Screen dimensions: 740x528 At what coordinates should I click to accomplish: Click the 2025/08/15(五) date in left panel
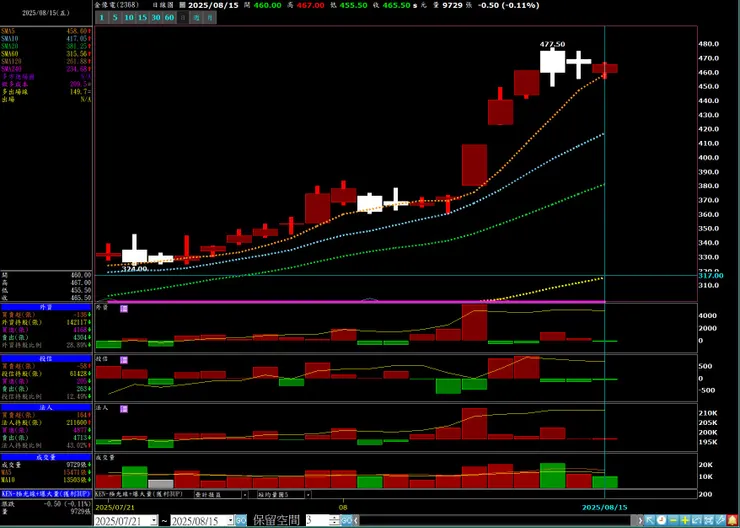click(x=46, y=13)
